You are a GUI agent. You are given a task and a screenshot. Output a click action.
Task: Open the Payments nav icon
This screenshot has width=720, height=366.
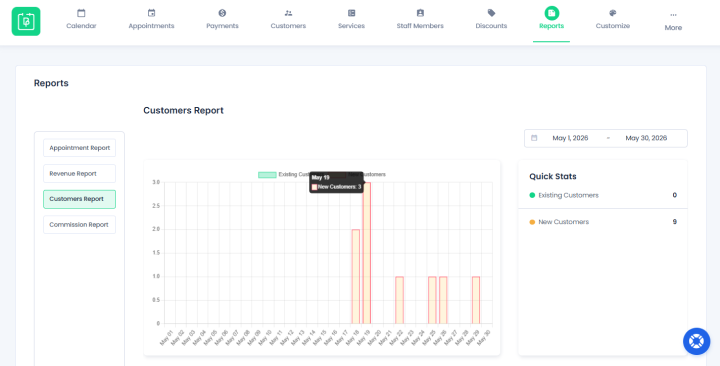[x=222, y=13]
